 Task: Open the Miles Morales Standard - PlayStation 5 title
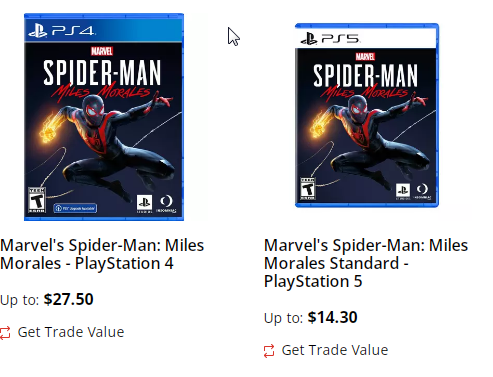pos(366,263)
